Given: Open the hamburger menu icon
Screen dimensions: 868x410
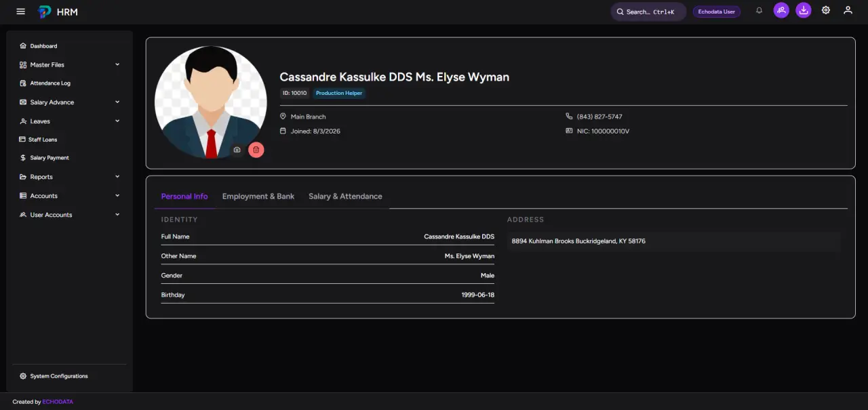Looking at the screenshot, I should (20, 12).
